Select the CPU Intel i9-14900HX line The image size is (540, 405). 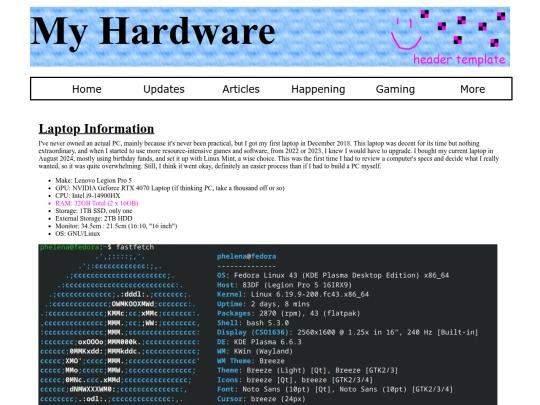(87, 196)
